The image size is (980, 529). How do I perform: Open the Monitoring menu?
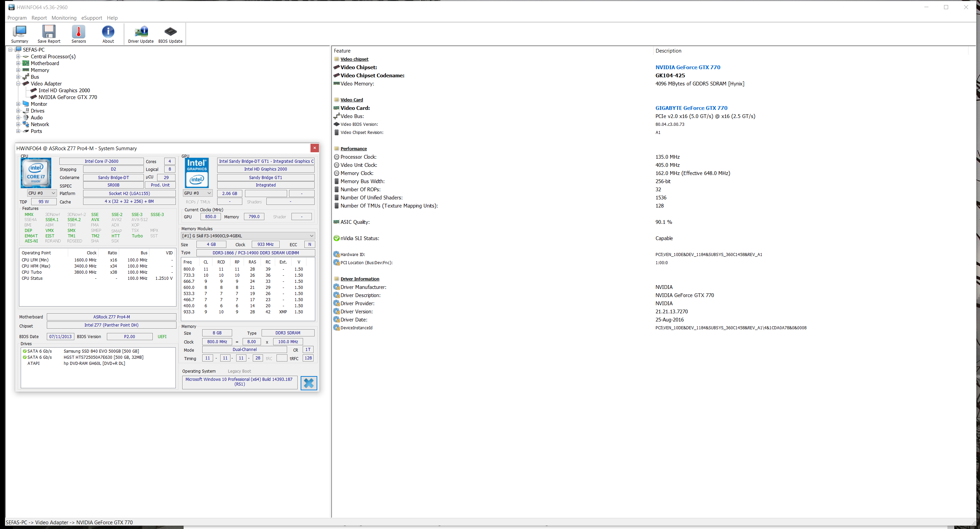[x=64, y=18]
